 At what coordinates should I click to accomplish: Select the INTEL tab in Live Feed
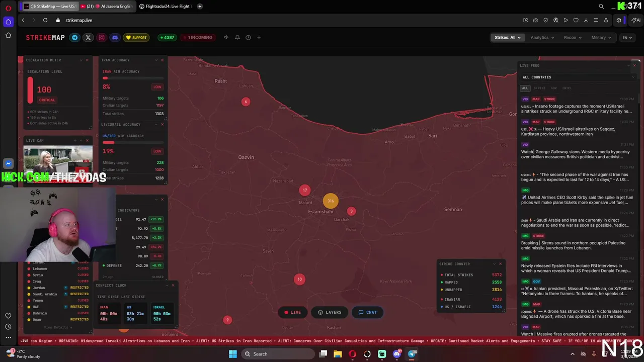[x=567, y=88]
